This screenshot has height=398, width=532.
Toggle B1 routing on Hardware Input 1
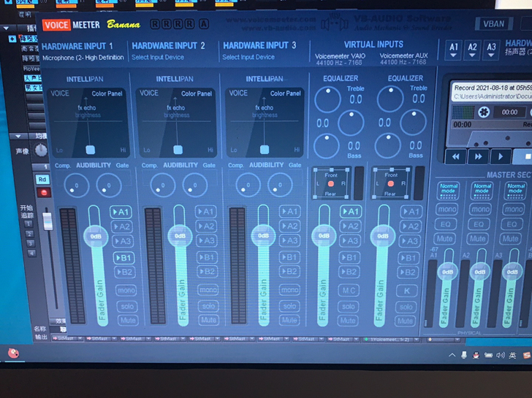pos(124,258)
